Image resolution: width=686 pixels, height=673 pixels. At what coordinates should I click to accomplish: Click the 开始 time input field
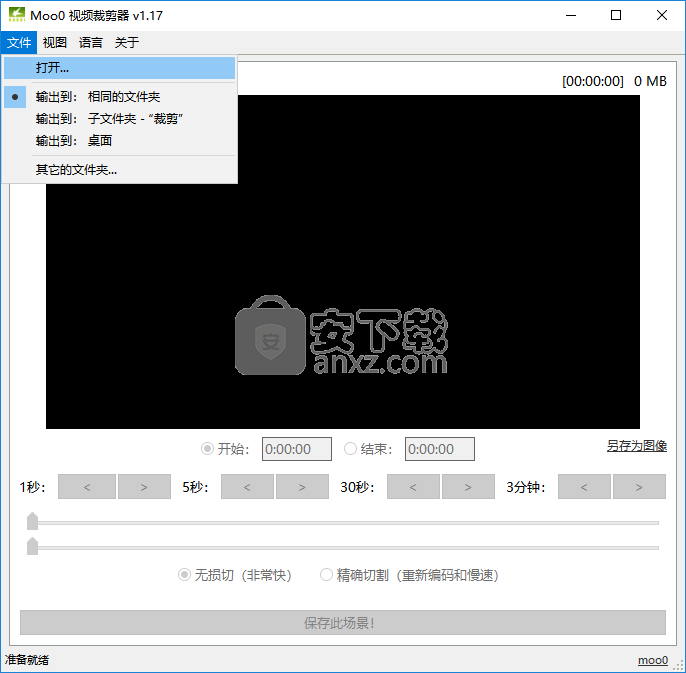tap(297, 449)
